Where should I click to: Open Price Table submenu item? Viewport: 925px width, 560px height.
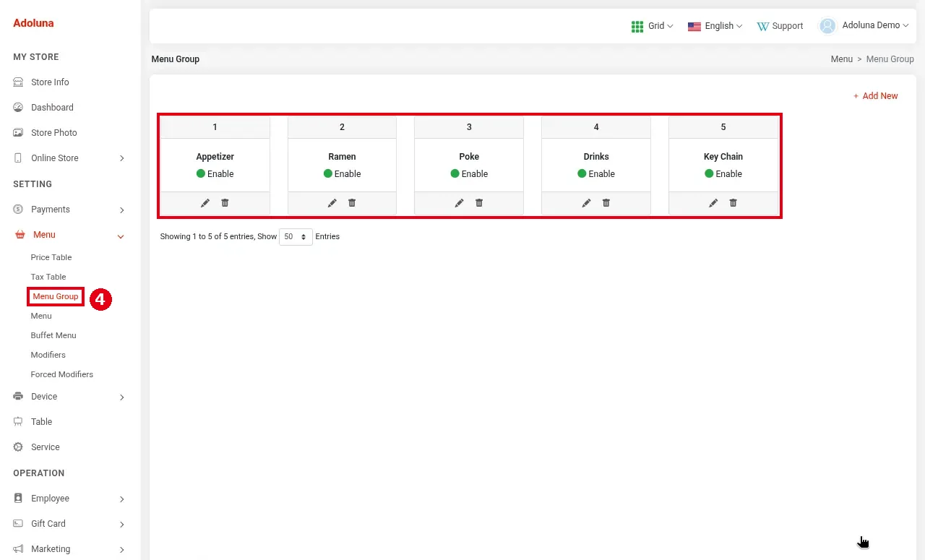(51, 257)
